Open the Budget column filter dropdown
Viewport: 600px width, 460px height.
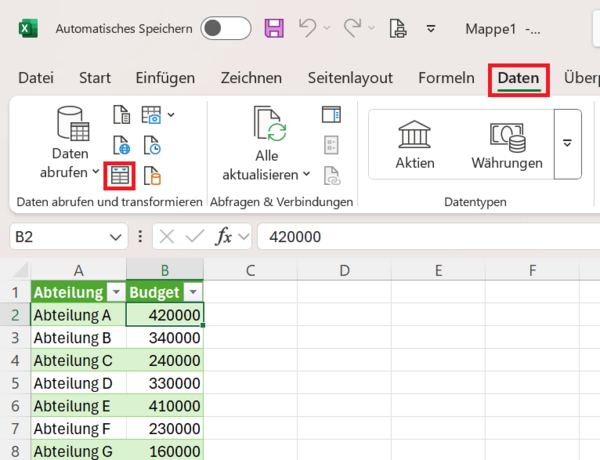pos(193,292)
